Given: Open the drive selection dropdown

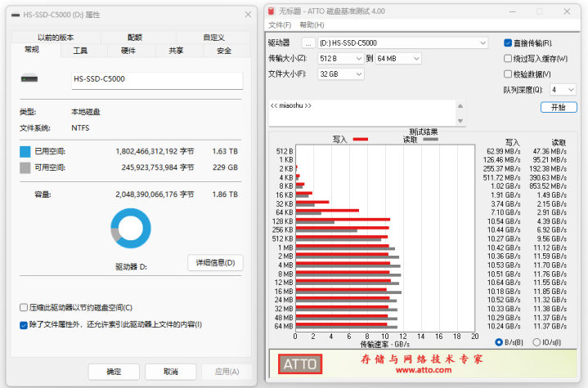Looking at the screenshot, I should [402, 43].
